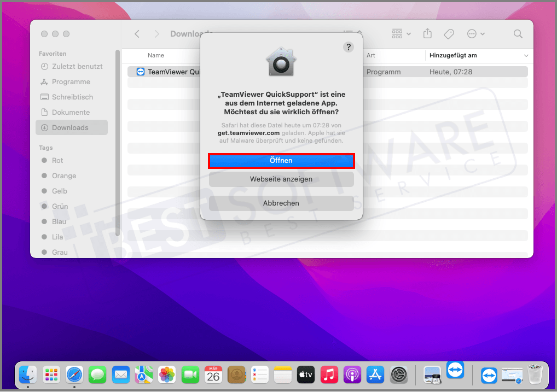Open System Preferences from the Dock
The image size is (557, 392).
[x=398, y=375]
